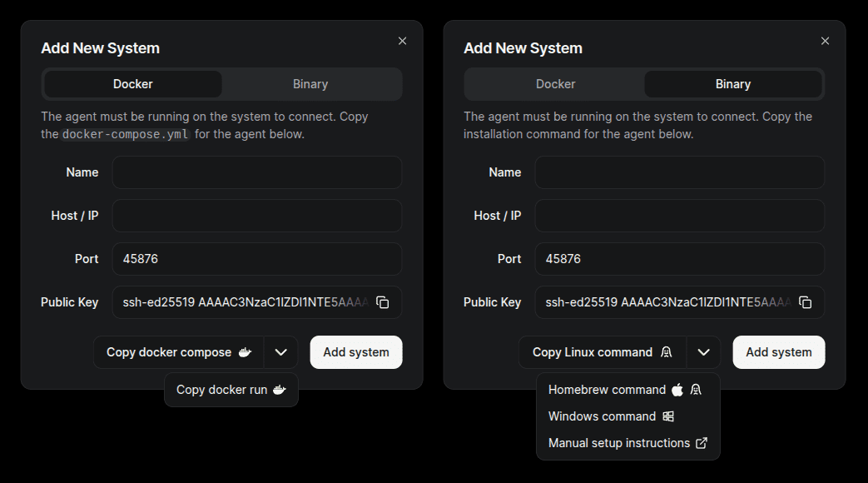
Task: Click the Tux penguin icon on Copy Linux command
Action: pyautogui.click(x=667, y=352)
